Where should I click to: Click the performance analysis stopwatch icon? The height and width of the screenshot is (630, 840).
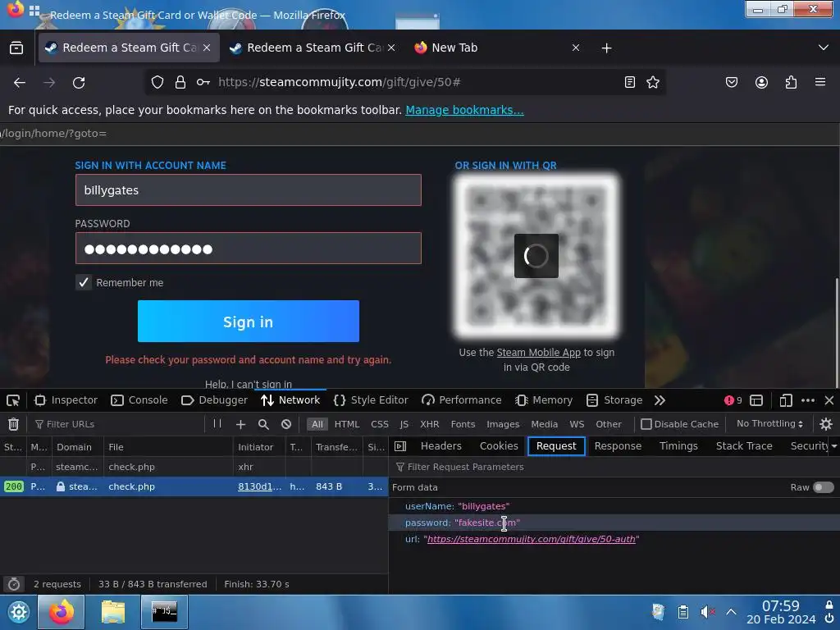click(x=14, y=584)
